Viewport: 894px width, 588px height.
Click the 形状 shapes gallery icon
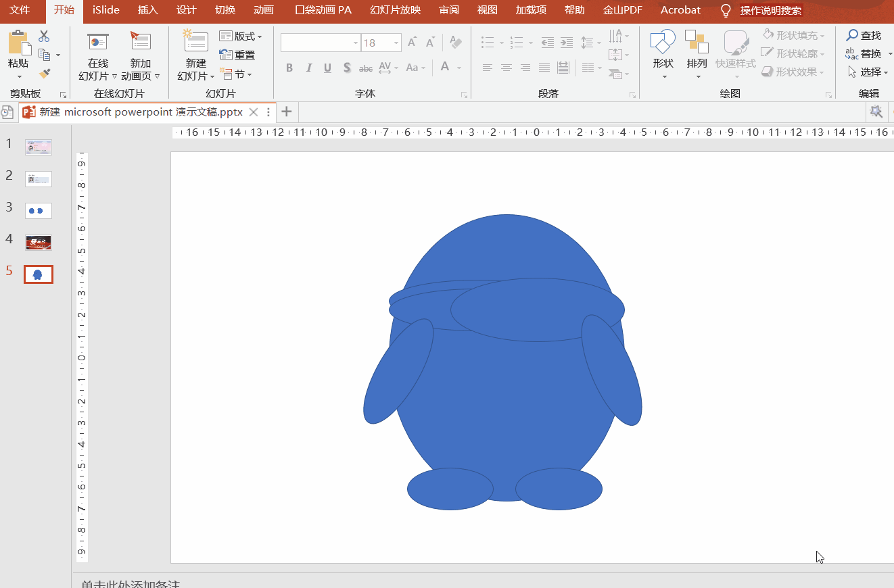[x=663, y=42]
